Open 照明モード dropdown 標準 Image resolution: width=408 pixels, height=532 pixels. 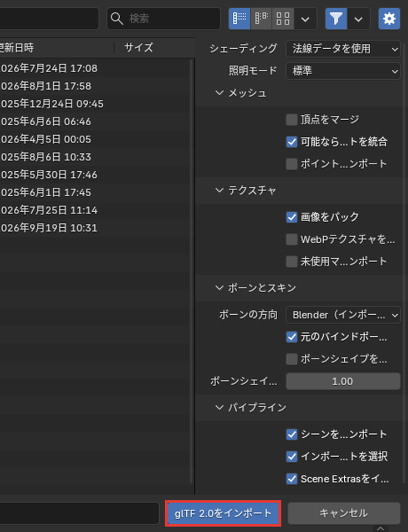click(343, 71)
